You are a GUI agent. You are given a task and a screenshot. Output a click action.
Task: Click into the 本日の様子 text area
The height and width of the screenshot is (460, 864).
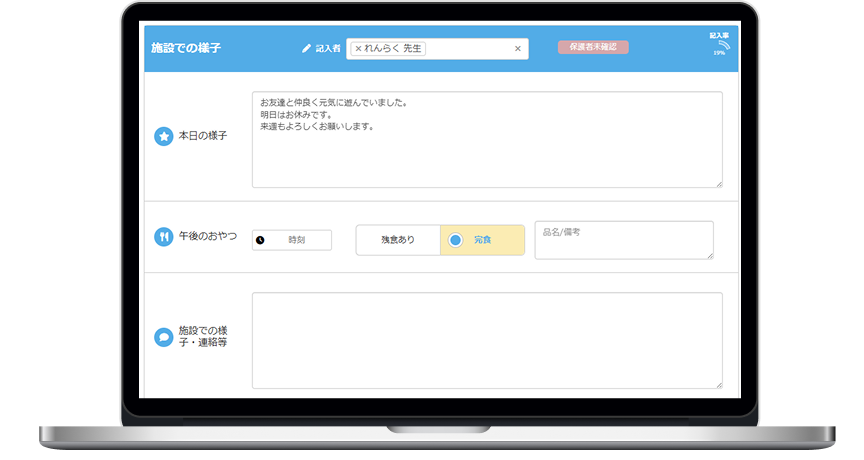point(487,139)
